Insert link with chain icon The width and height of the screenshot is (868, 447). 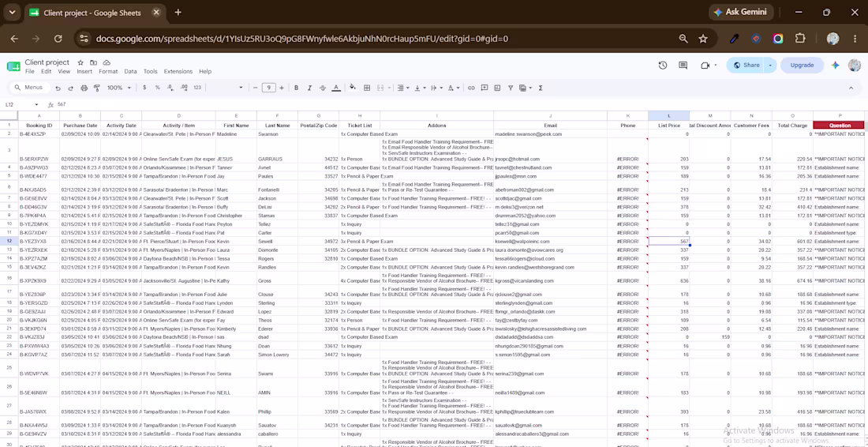click(x=471, y=88)
